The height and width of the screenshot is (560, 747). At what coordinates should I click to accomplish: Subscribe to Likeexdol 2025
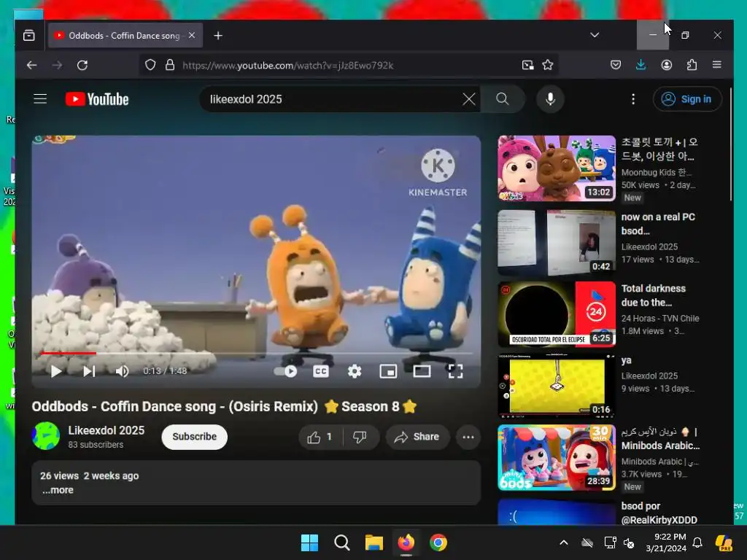pyautogui.click(x=194, y=437)
